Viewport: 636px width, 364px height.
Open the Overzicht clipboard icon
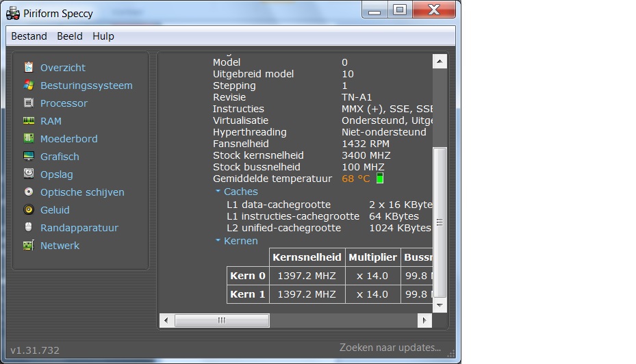pyautogui.click(x=28, y=67)
